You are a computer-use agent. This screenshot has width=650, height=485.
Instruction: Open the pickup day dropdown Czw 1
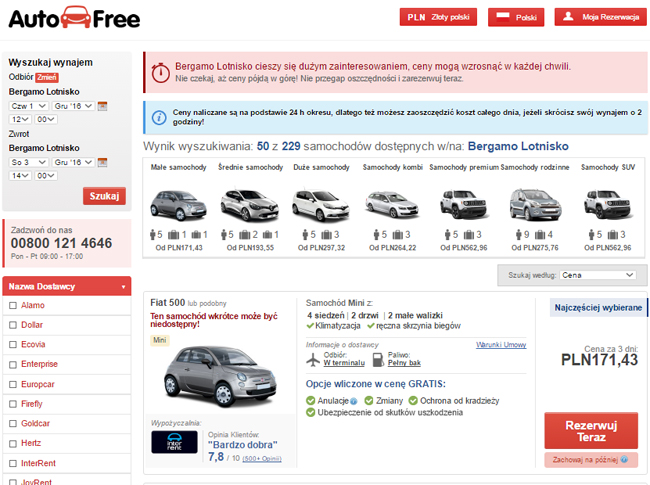[29, 106]
